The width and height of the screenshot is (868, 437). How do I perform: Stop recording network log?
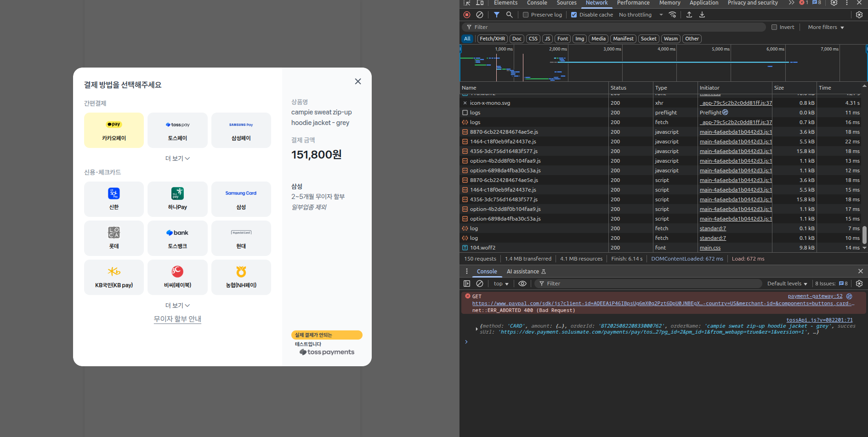(x=467, y=15)
